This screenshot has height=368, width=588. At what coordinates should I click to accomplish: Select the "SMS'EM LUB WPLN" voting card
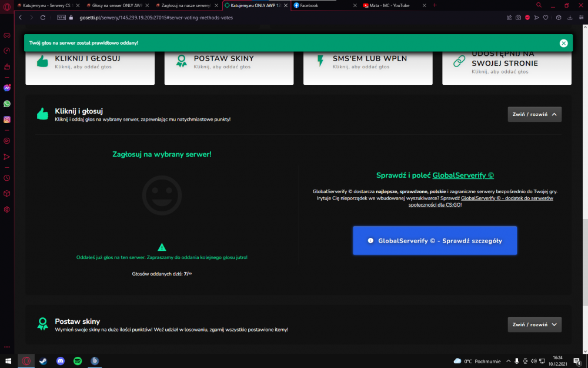coord(368,68)
